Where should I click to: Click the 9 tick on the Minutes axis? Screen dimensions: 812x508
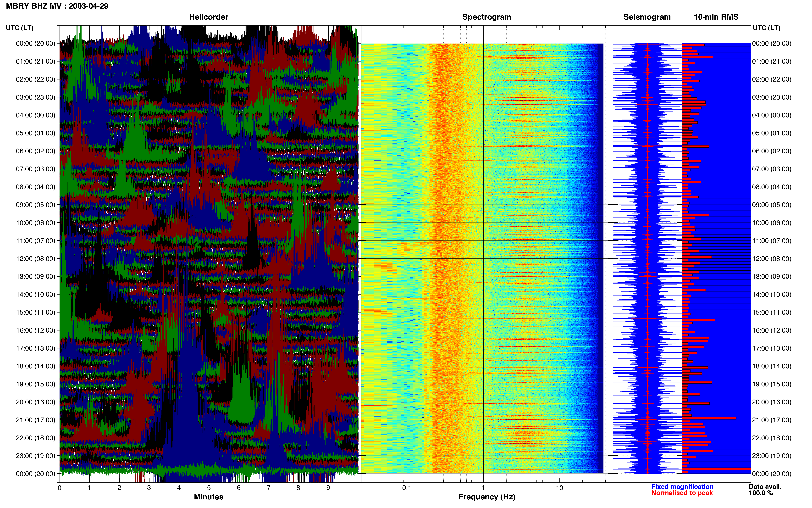[328, 487]
